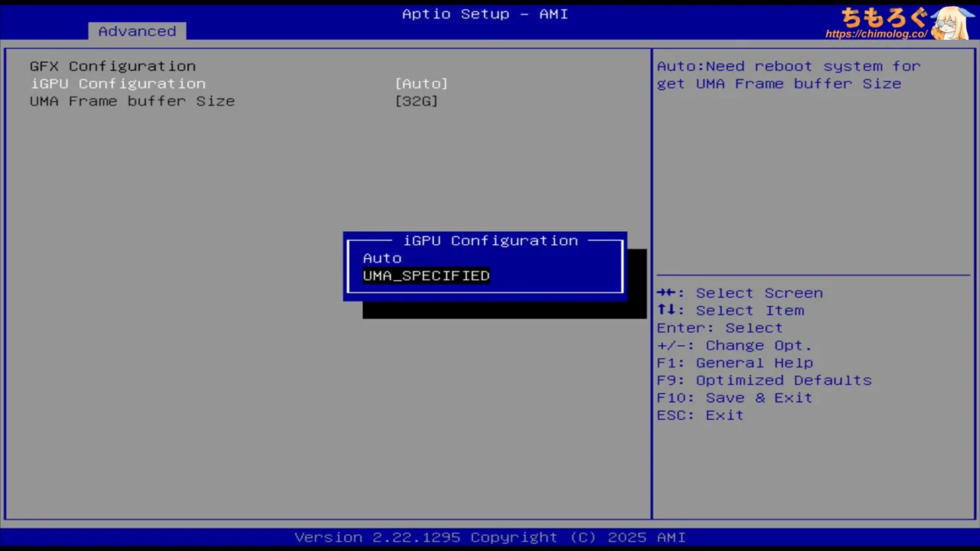Viewport: 980px width, 551px height.
Task: Select the UMA_SPECIFIED option
Action: (426, 275)
